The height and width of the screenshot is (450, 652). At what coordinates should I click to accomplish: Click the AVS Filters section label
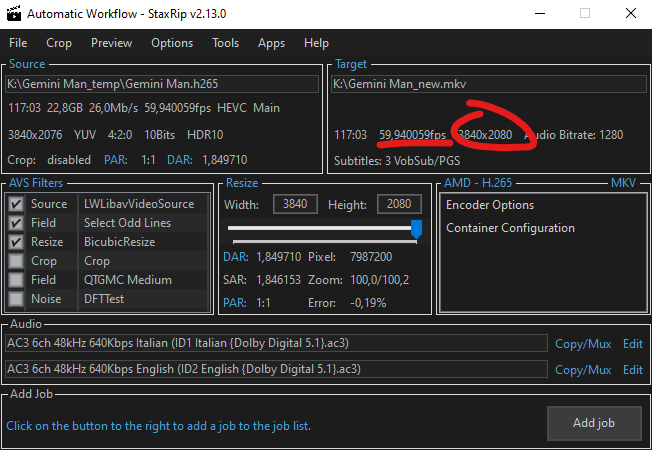[36, 183]
